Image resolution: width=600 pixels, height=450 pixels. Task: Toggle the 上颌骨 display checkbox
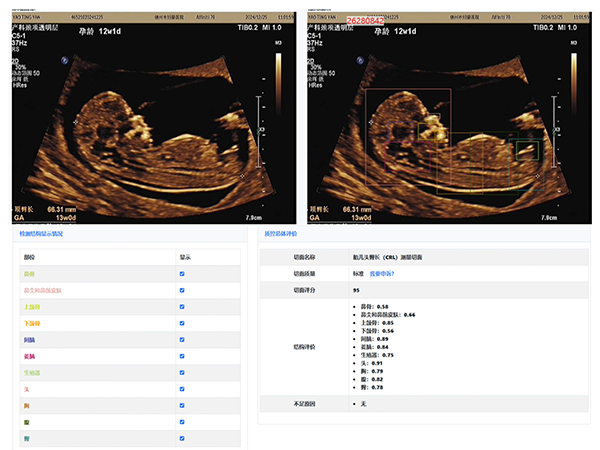point(181,306)
